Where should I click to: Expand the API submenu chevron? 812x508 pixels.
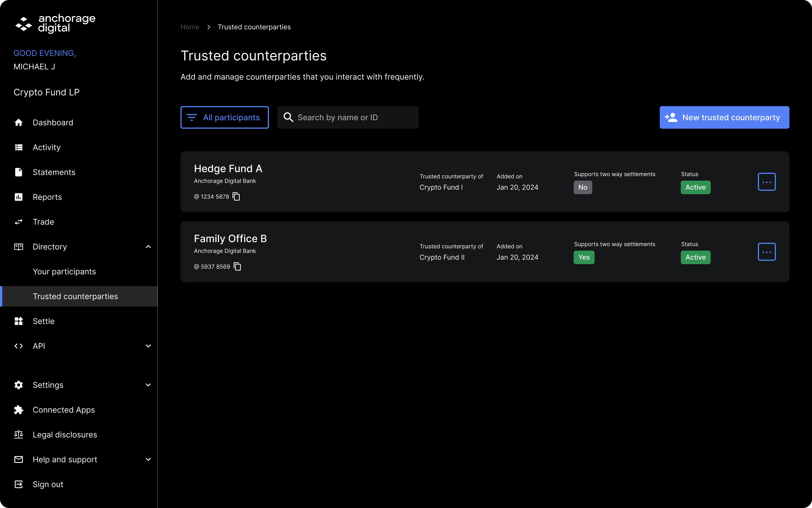(x=148, y=346)
